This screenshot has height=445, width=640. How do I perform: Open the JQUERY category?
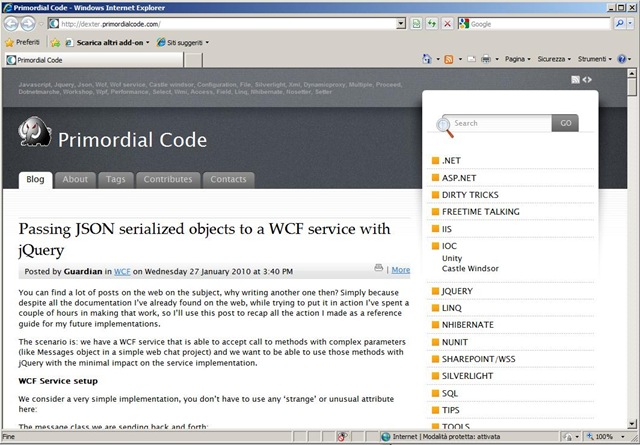tap(457, 291)
